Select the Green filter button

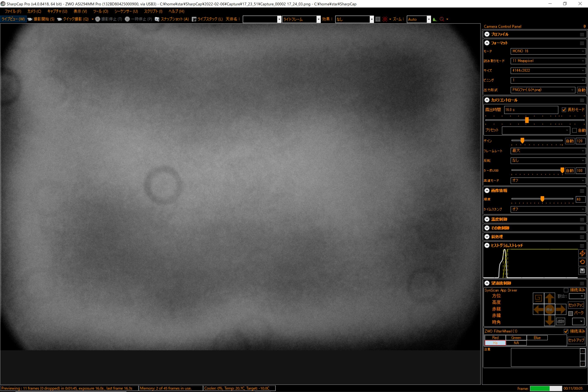click(x=516, y=337)
